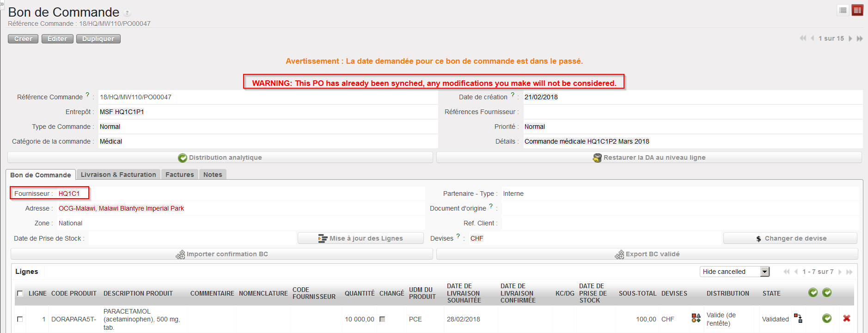
Task: Sort lines by CODE PRODUIT column
Action: coord(74,293)
